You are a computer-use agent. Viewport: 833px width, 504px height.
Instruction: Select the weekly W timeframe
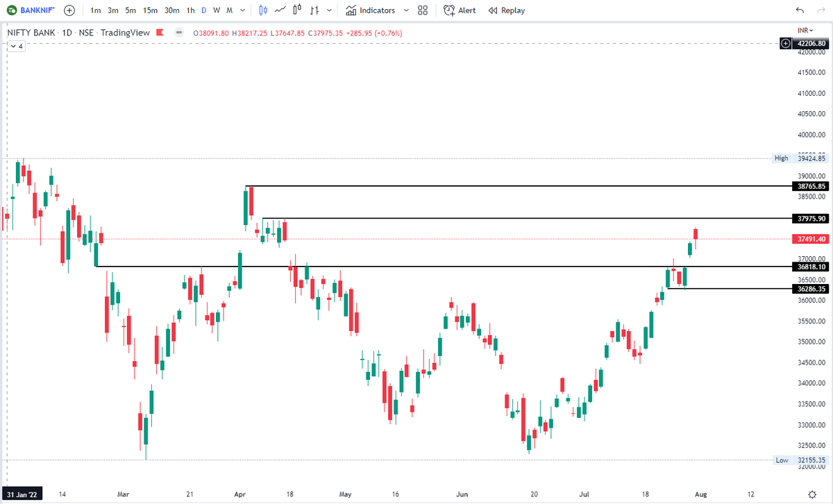(x=217, y=10)
